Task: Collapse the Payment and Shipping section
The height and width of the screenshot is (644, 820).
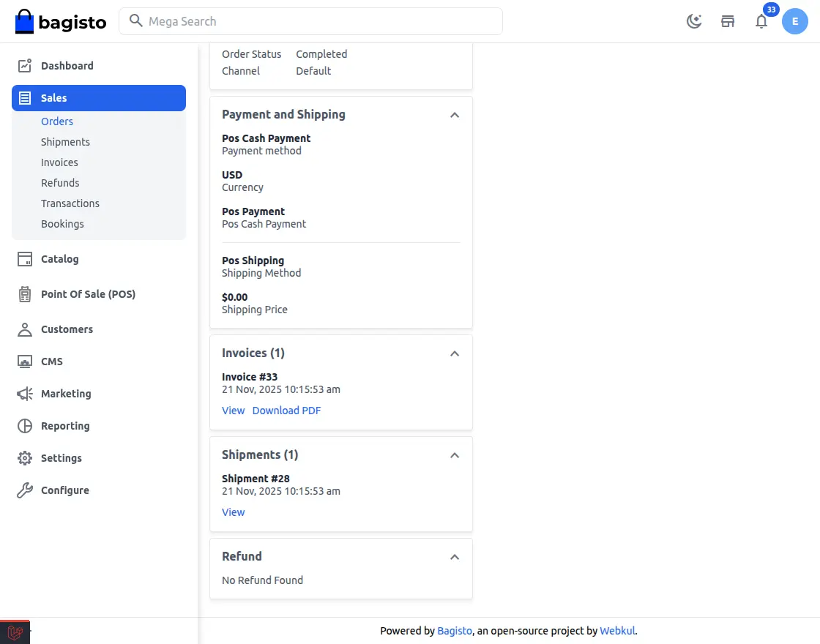Action: point(455,115)
